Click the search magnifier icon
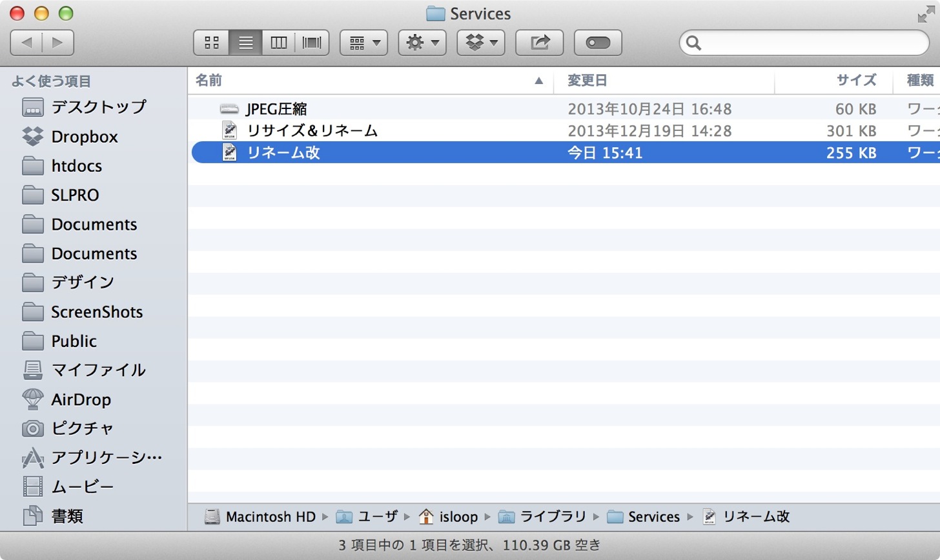 pyautogui.click(x=694, y=43)
